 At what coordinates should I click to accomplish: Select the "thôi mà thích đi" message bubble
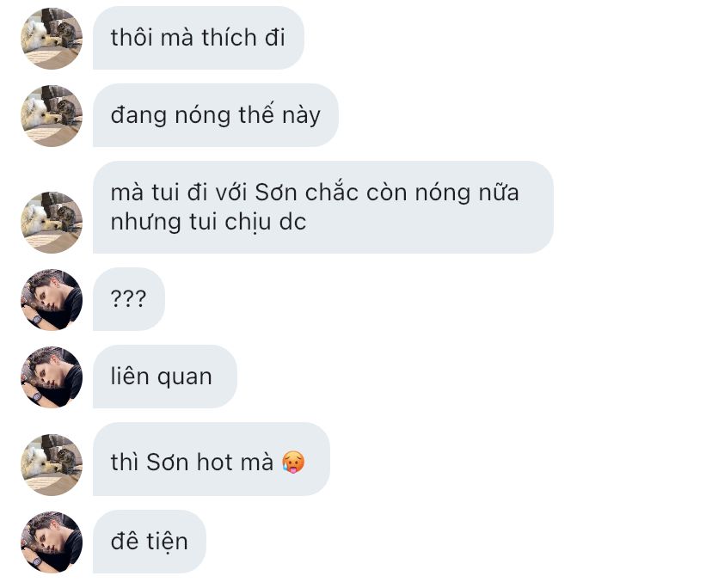[x=199, y=38]
